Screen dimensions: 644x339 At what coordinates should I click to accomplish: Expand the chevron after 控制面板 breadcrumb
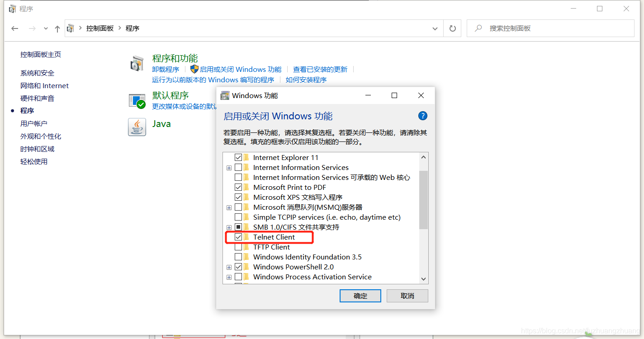(120, 28)
